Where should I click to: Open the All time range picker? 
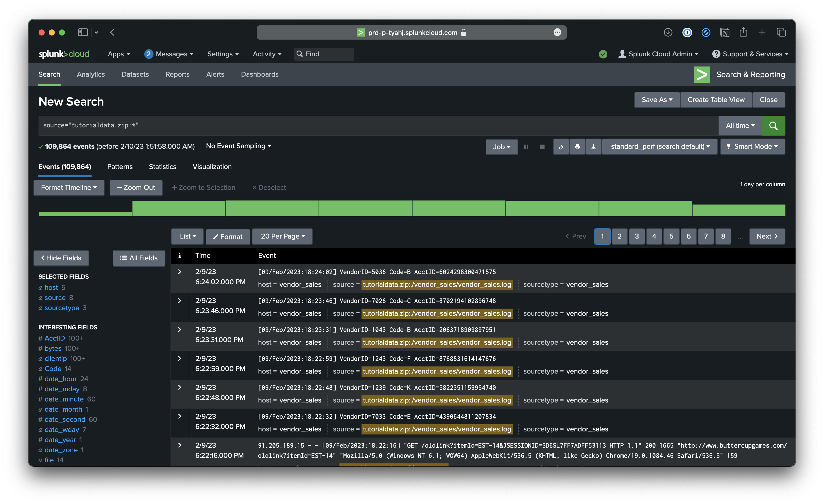(x=740, y=126)
